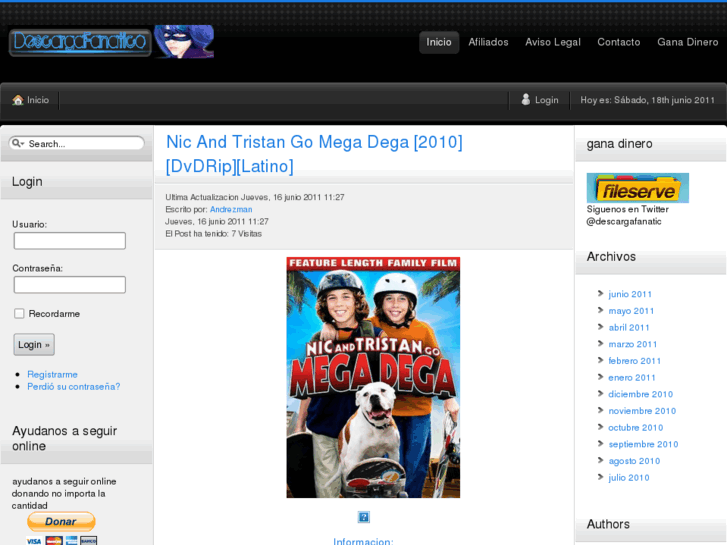This screenshot has height=545, width=727.
Task: Click the home icon beside Inicio
Action: [18, 100]
